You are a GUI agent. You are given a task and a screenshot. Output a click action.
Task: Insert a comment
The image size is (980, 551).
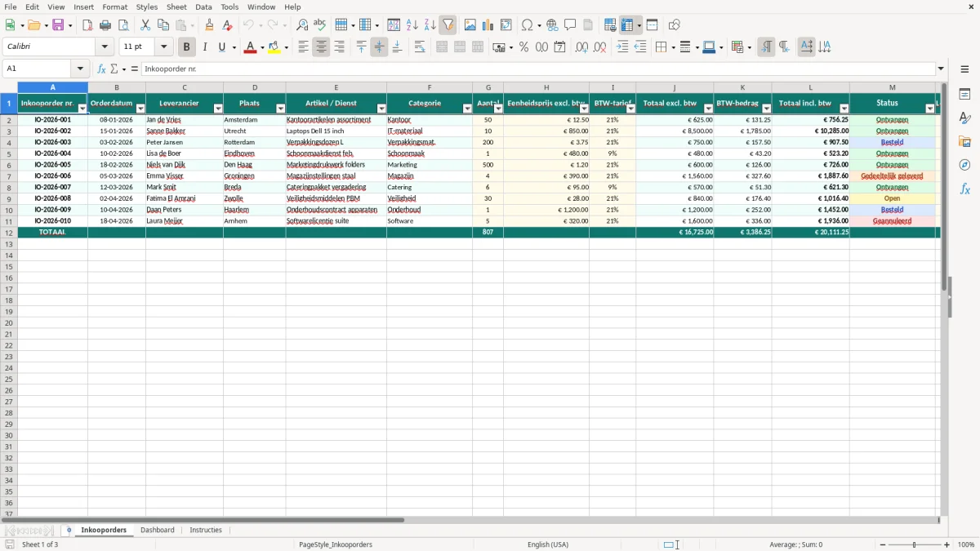click(570, 25)
